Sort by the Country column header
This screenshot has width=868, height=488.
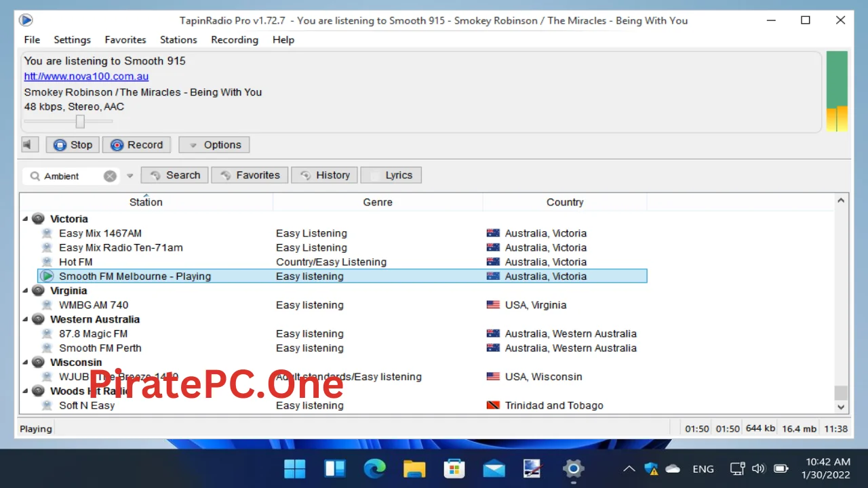[x=565, y=202]
